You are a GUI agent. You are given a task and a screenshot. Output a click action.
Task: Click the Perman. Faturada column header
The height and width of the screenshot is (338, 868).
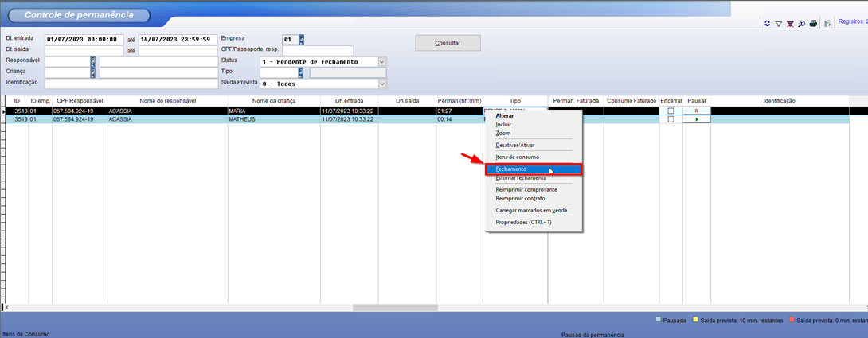click(576, 101)
